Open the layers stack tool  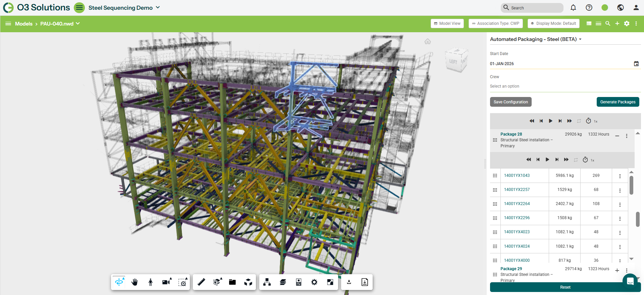(x=283, y=282)
